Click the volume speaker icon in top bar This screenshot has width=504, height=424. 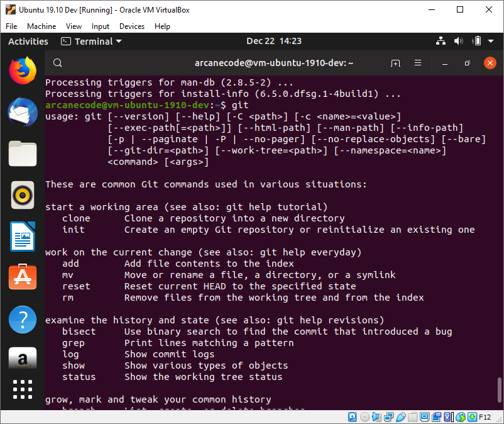pos(458,41)
